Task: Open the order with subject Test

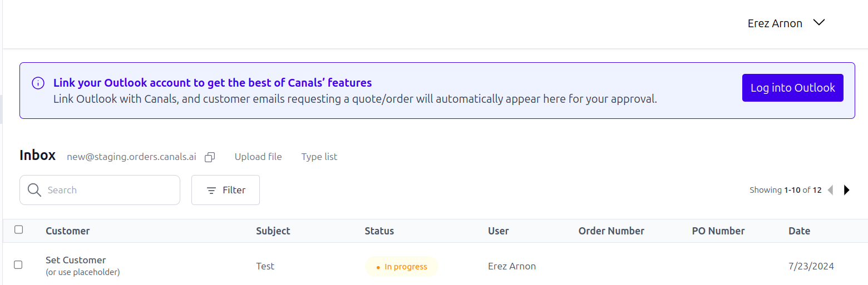Action: (x=265, y=266)
